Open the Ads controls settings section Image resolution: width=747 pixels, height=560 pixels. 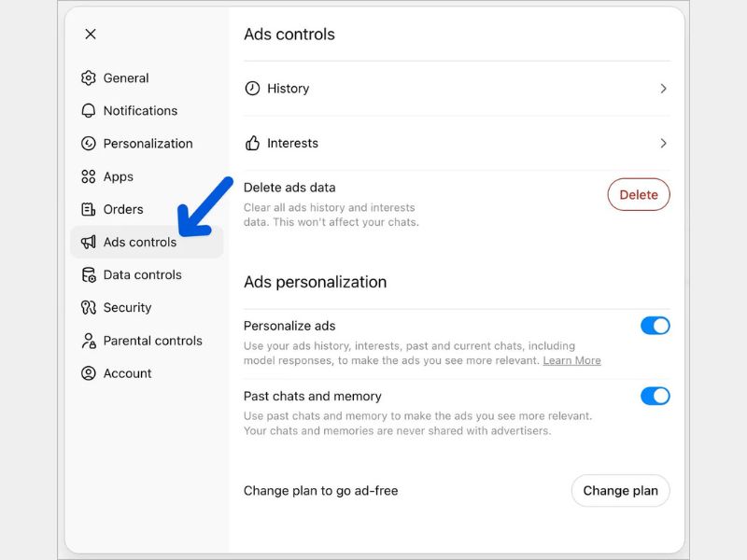click(x=140, y=243)
